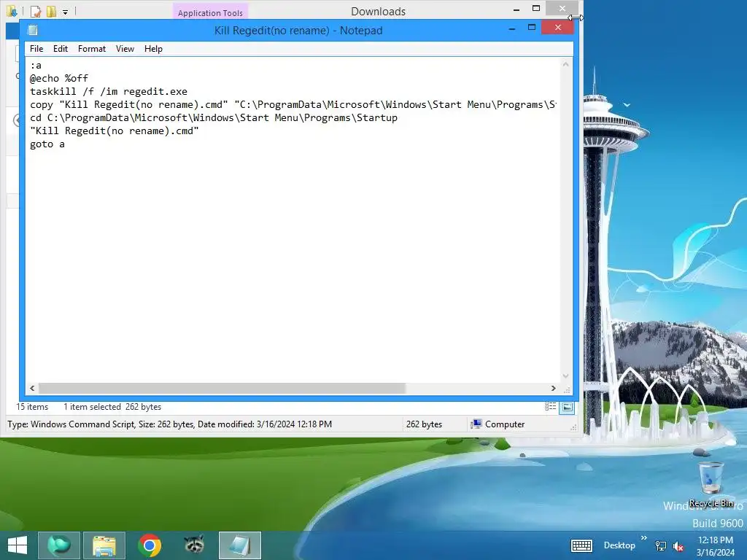Screen dimensions: 747x560
Task: Click the muted volume tray icon
Action: 678,546
